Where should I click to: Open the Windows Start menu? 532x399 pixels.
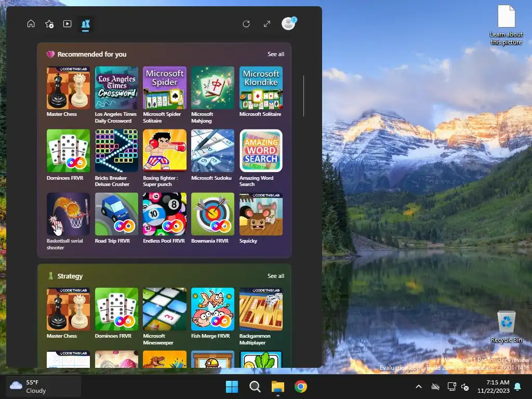[232, 387]
